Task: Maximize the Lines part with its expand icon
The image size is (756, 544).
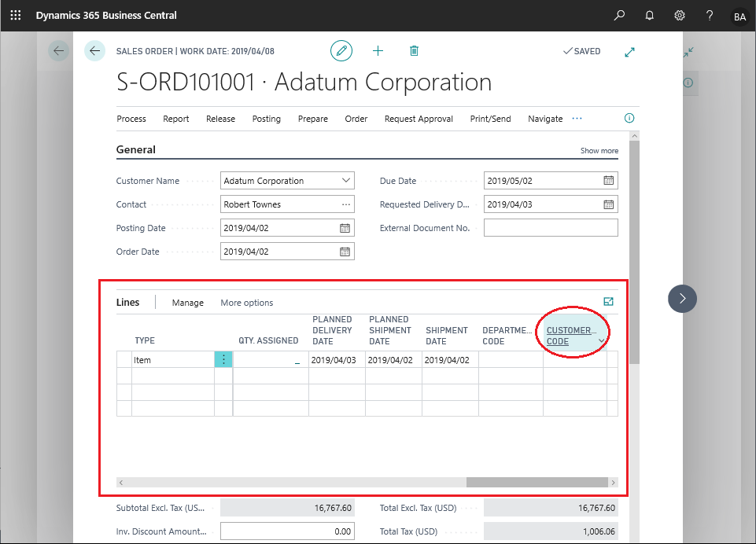Action: tap(608, 302)
